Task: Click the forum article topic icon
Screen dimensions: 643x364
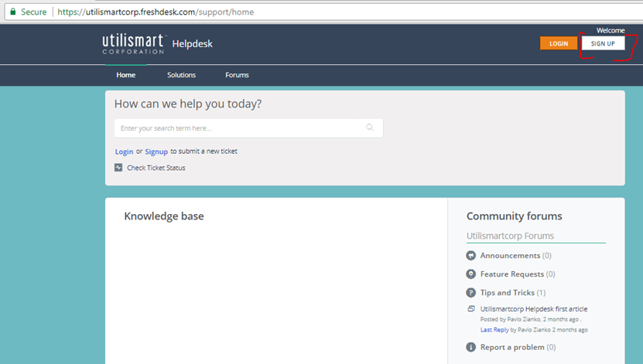Action: point(471,308)
